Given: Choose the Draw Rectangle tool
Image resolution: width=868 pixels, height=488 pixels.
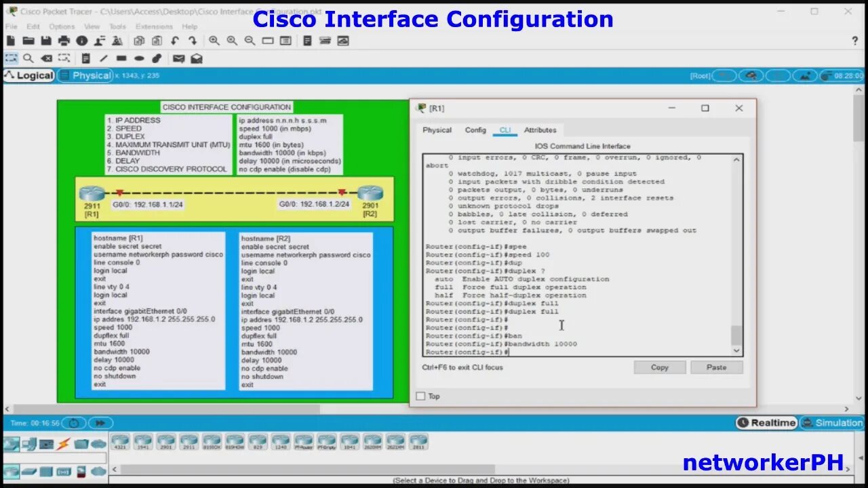Looking at the screenshot, I should coord(121,58).
